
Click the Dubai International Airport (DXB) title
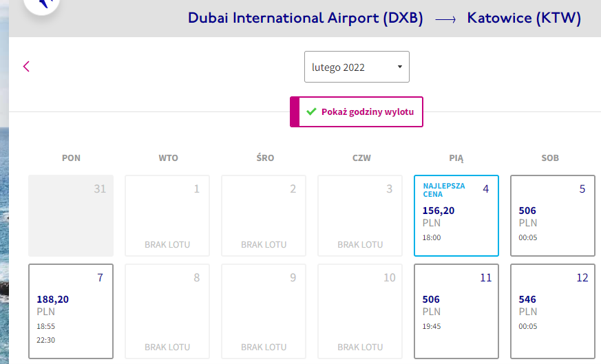(306, 18)
